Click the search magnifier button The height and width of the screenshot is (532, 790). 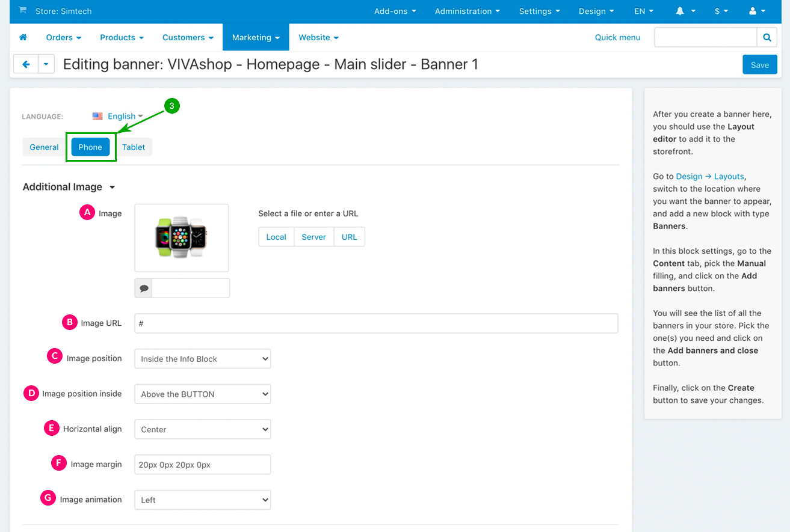click(767, 37)
